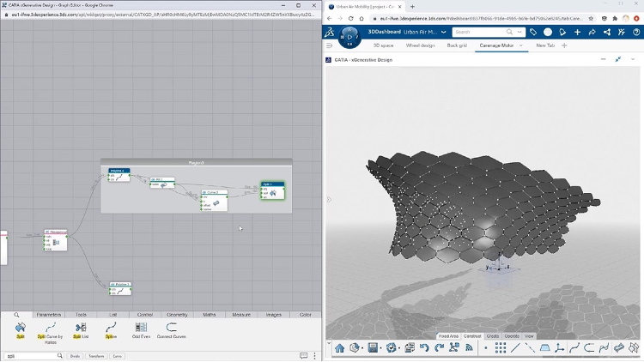Expand the Carenage Motor tab dropdown
The image size is (644, 362).
coord(521,45)
